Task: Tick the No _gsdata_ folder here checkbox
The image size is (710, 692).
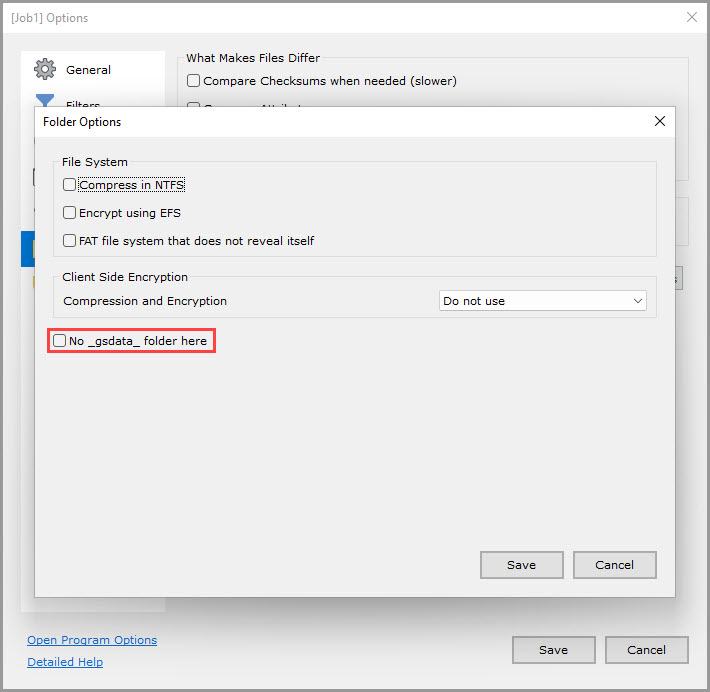Action: tap(60, 341)
